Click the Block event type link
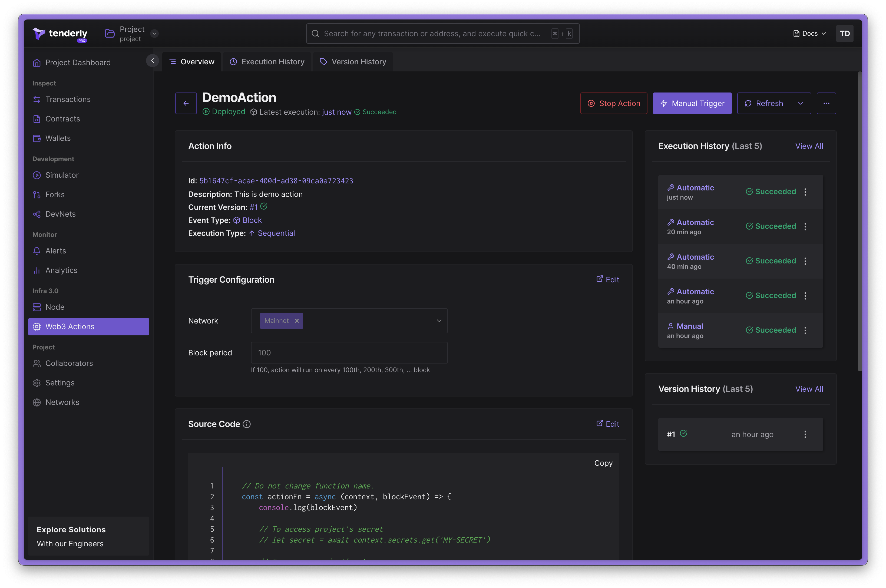886x588 pixels. tap(247, 220)
